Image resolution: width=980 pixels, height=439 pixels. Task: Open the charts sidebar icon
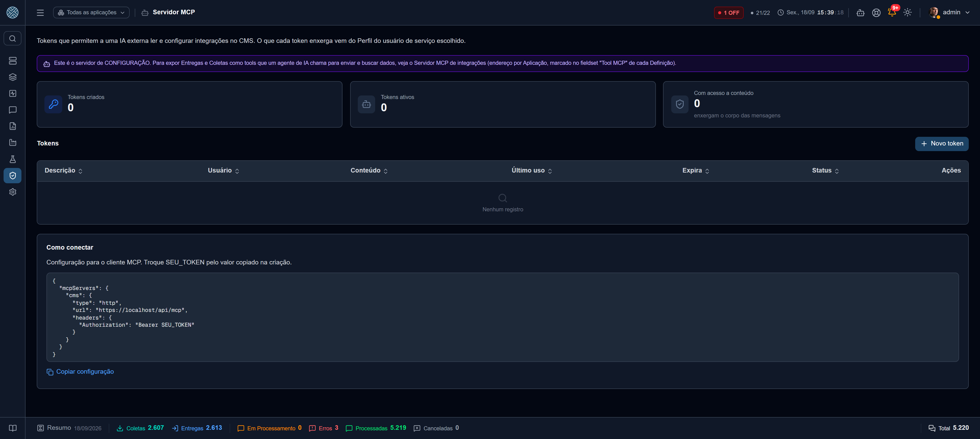coord(13,143)
